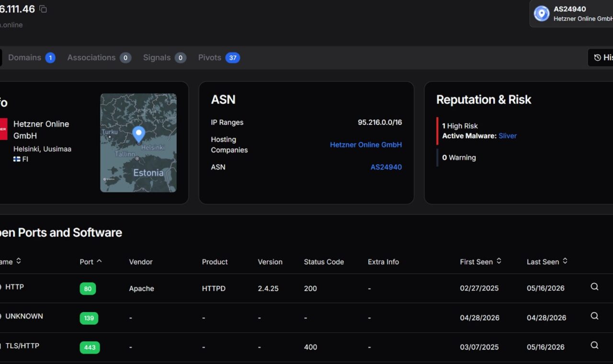Click the Extra Info column header
Viewport: 613px width, 364px height.
[383, 262]
